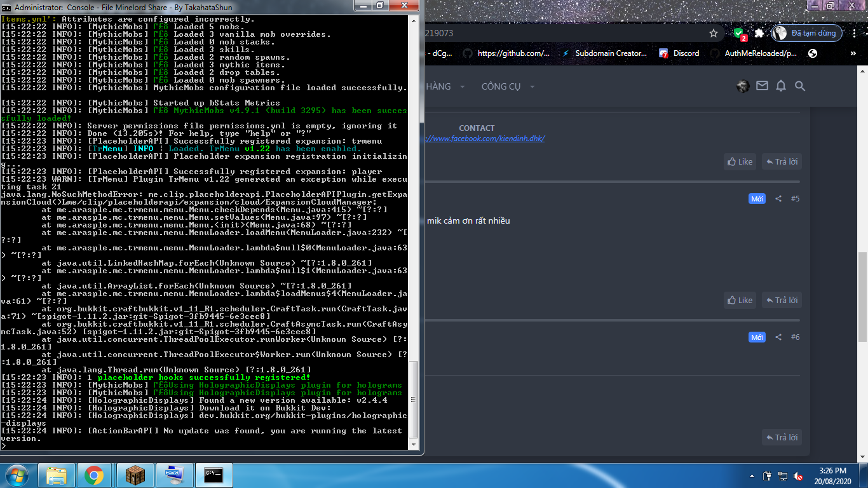Open Chrome from the Windows taskbar
Screen dimensions: 868x488
(94, 475)
